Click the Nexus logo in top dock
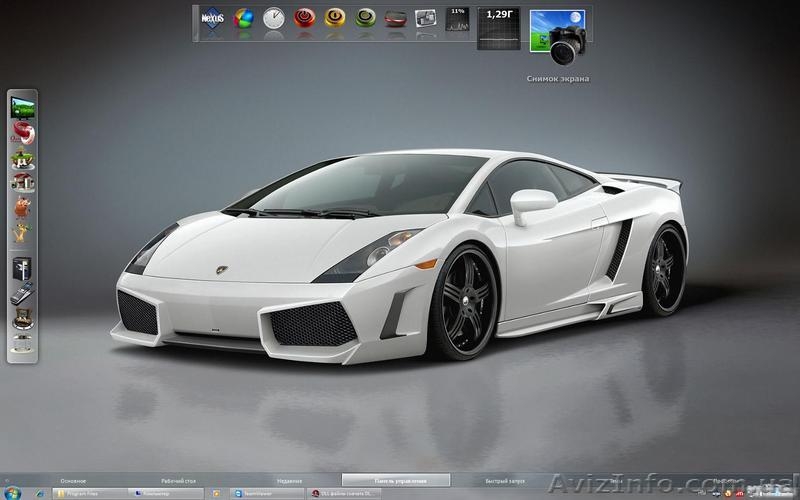This screenshot has height=500, width=800. click(x=212, y=20)
